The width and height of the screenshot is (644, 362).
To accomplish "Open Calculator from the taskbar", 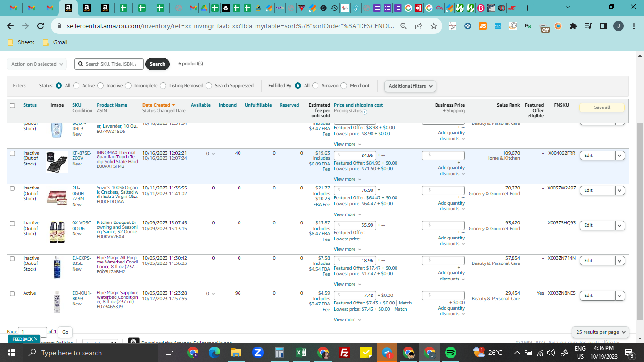I will pos(279,353).
